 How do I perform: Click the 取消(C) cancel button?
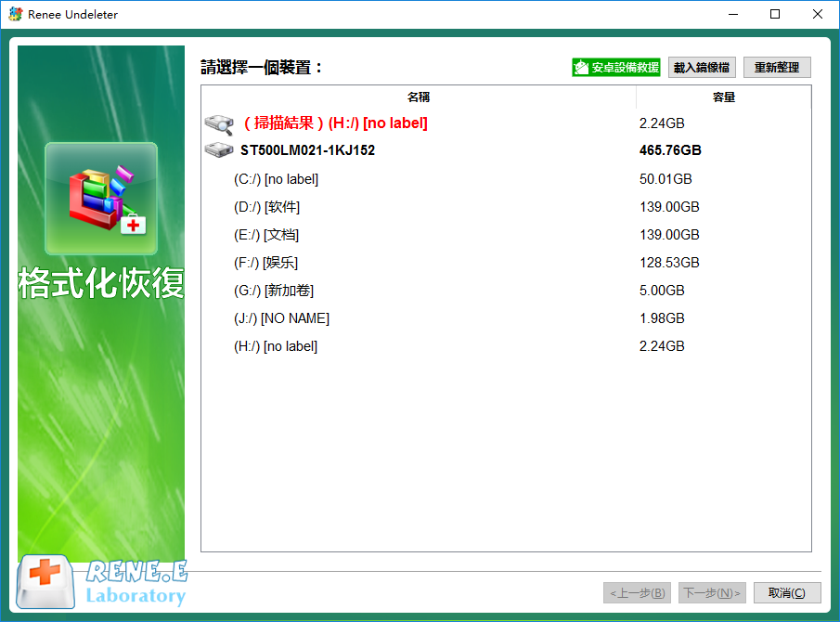(x=787, y=593)
